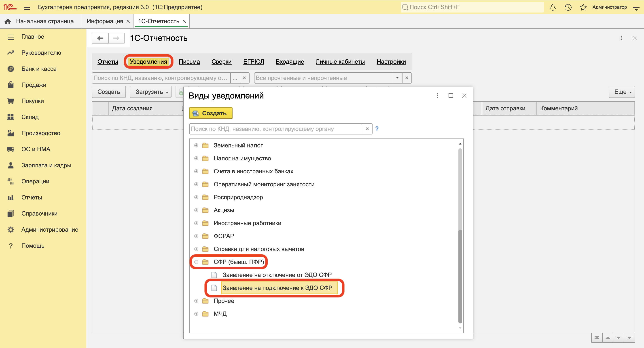Open Банк и касса section

39,69
